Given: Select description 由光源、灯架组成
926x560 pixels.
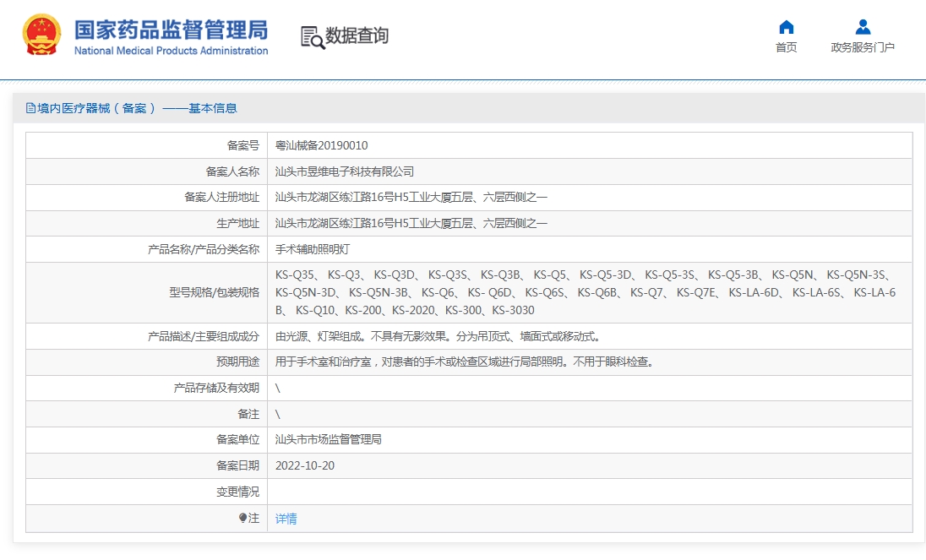Looking at the screenshot, I should point(438,336).
